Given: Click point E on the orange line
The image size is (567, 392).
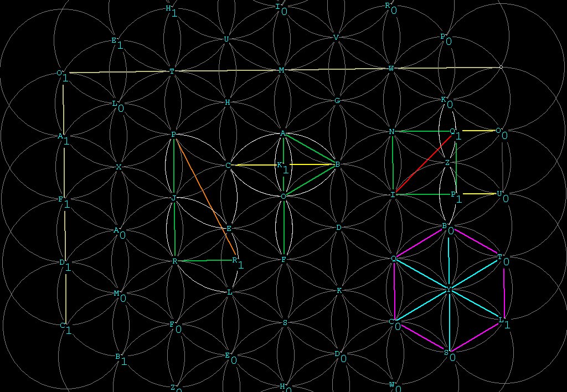Looking at the screenshot, I should (x=229, y=228).
